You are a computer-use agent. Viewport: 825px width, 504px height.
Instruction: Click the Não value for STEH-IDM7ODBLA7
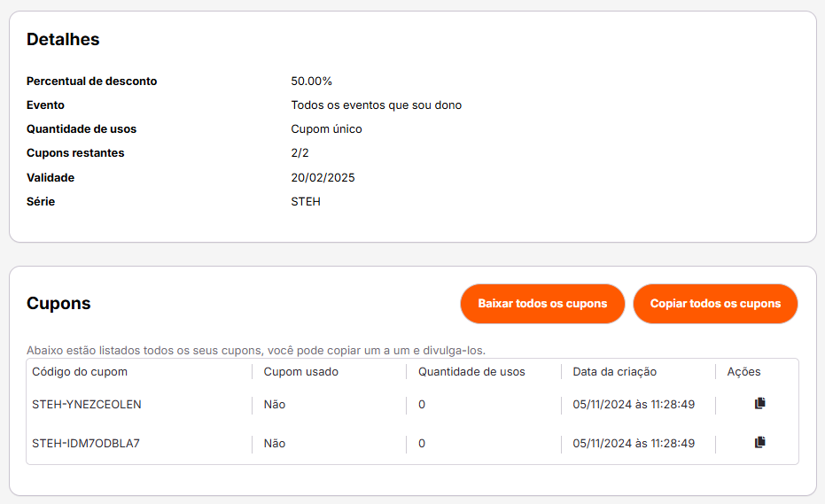(275, 444)
